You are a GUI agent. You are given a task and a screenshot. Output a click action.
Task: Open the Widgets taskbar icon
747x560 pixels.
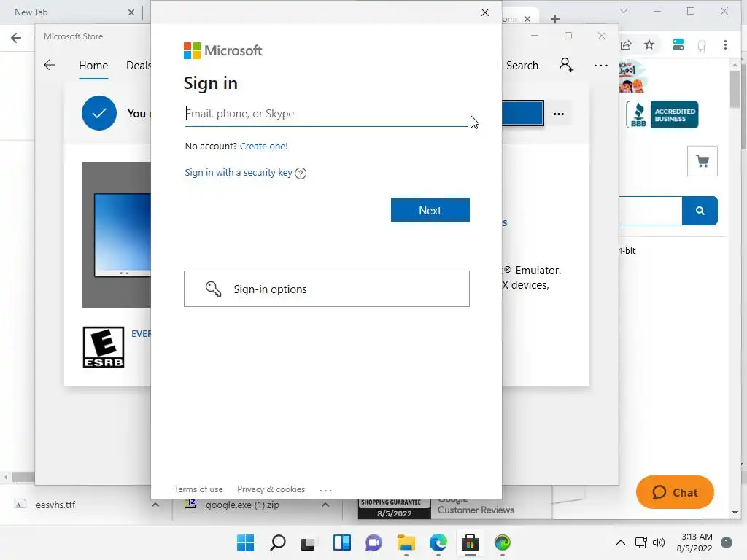point(341,542)
